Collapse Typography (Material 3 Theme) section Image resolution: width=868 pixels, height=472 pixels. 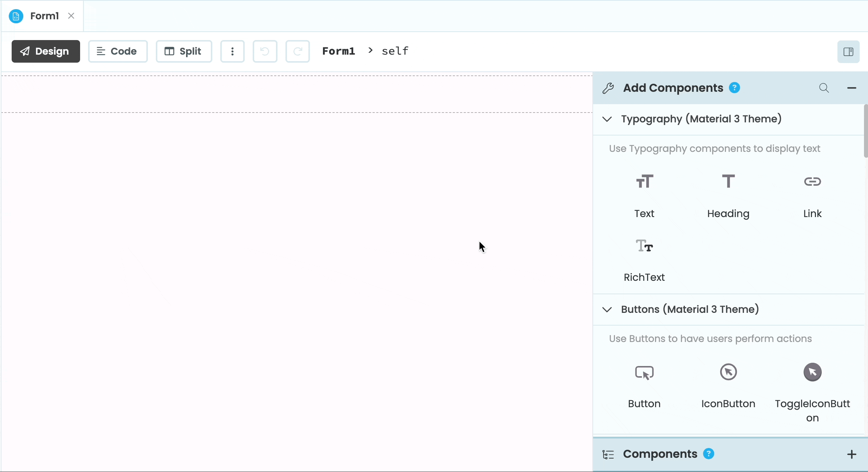click(607, 119)
